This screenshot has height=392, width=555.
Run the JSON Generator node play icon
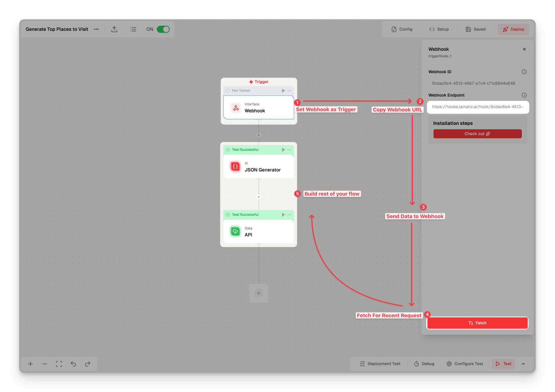point(283,150)
